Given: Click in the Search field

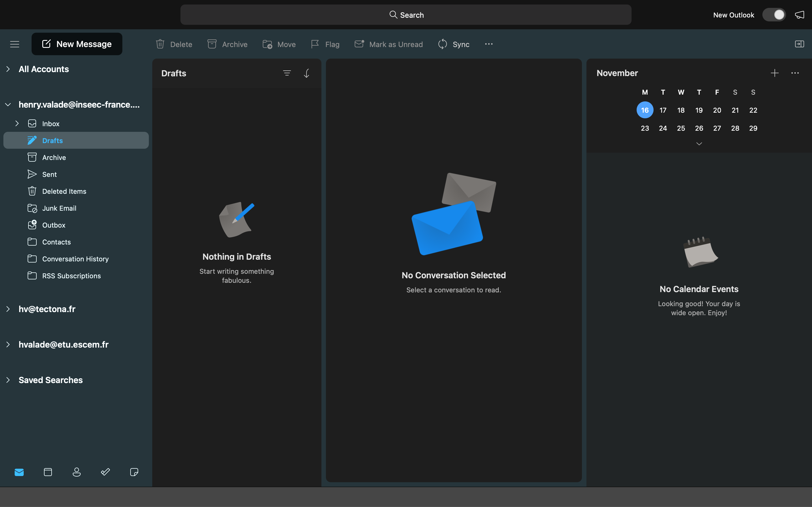Looking at the screenshot, I should tap(406, 15).
